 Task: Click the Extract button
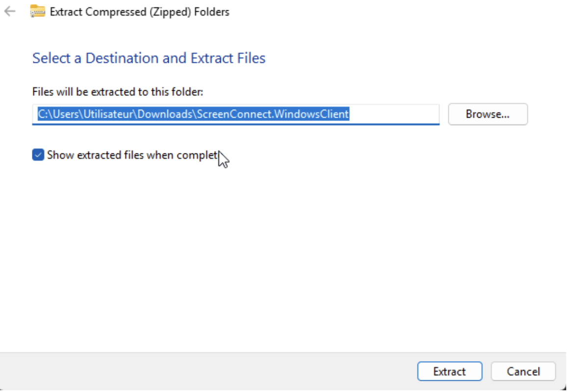click(x=449, y=371)
